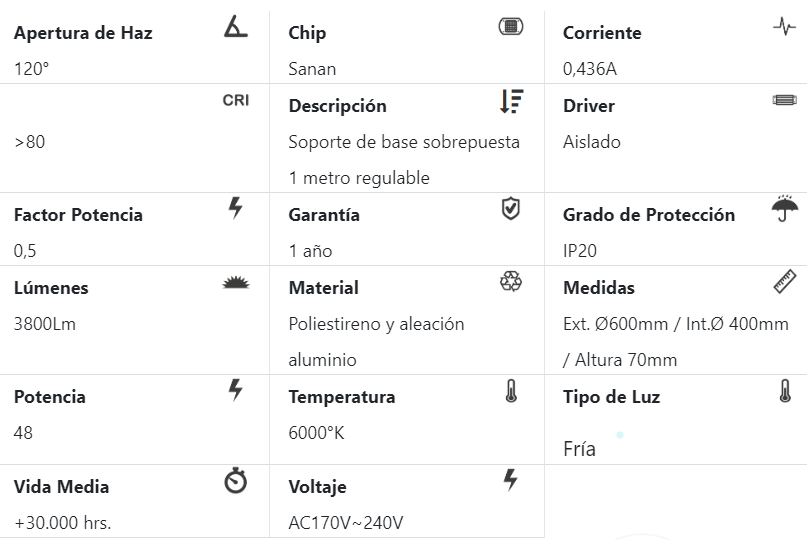Screen dimensions: 807x540
Task: Click the driver icon beside Driver
Action: click(785, 100)
